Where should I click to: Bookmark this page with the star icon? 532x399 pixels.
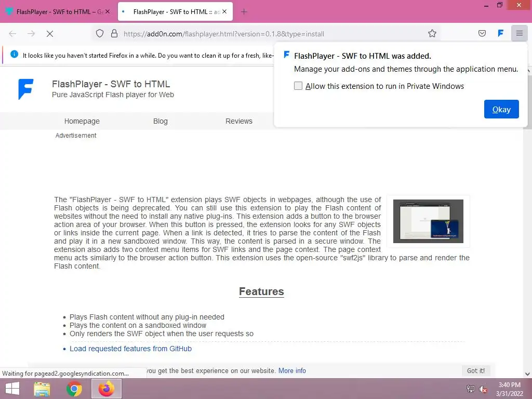pyautogui.click(x=432, y=33)
